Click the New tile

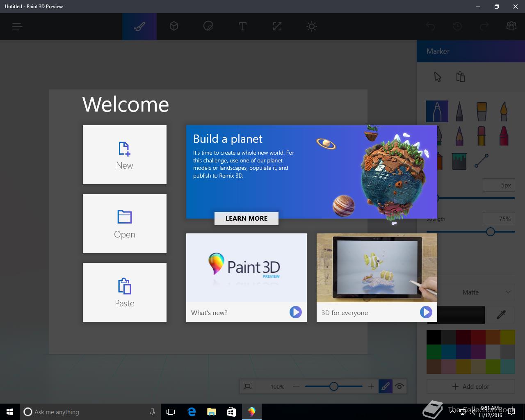[x=125, y=155]
